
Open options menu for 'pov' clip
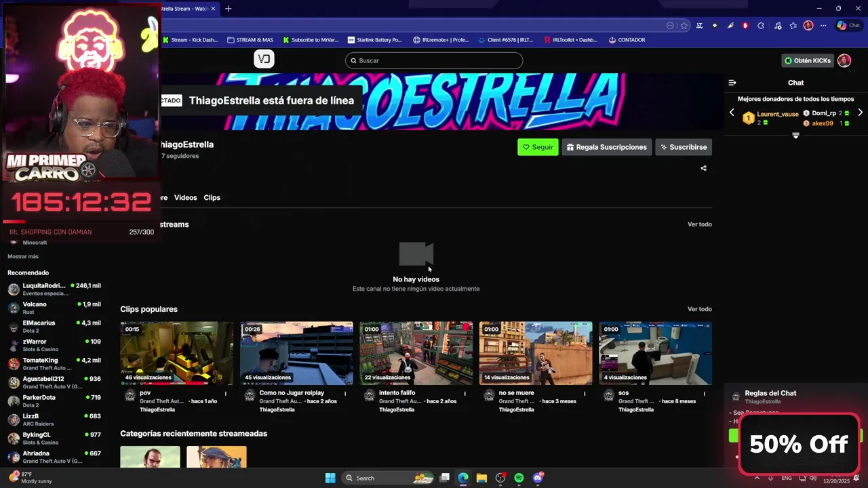pyautogui.click(x=226, y=393)
